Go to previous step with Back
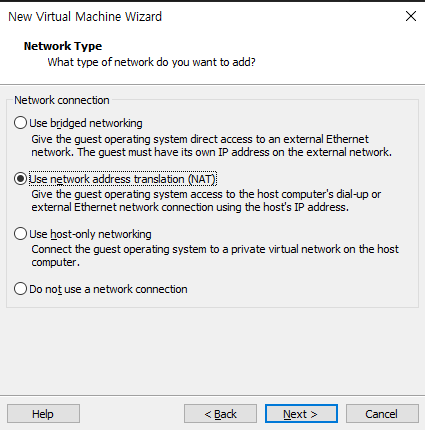The height and width of the screenshot is (430, 425). pyautogui.click(x=220, y=414)
